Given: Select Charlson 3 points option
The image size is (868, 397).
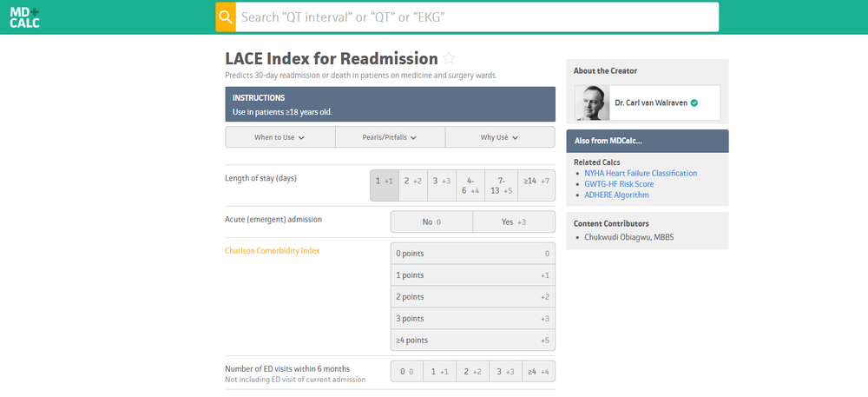Looking at the screenshot, I should click(473, 318).
